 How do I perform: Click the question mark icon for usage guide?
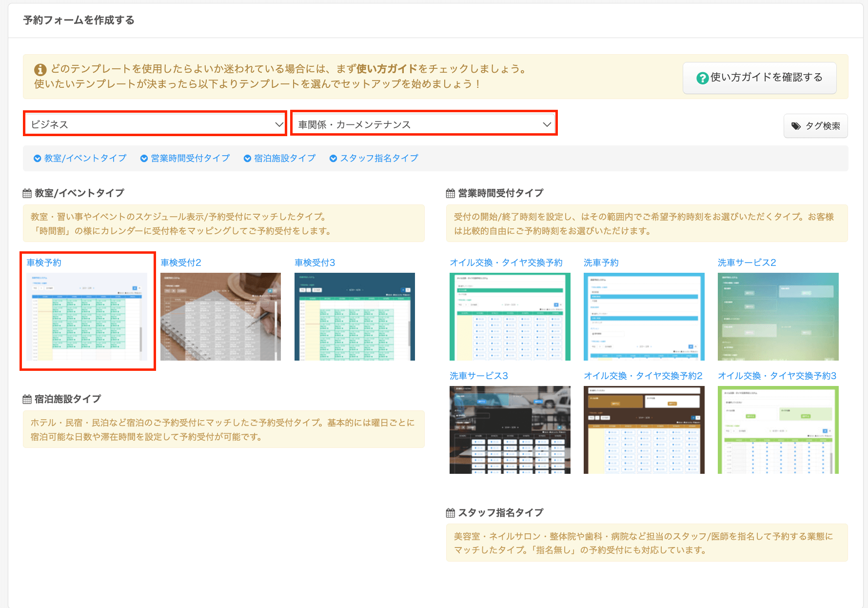[702, 78]
